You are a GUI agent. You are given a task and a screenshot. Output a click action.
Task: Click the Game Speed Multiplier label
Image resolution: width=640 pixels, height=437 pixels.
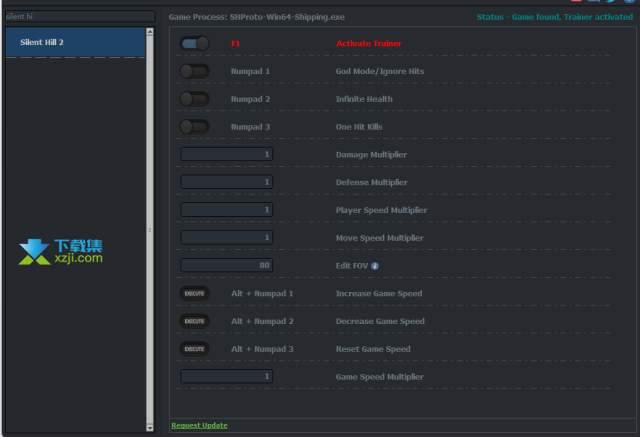tap(380, 377)
